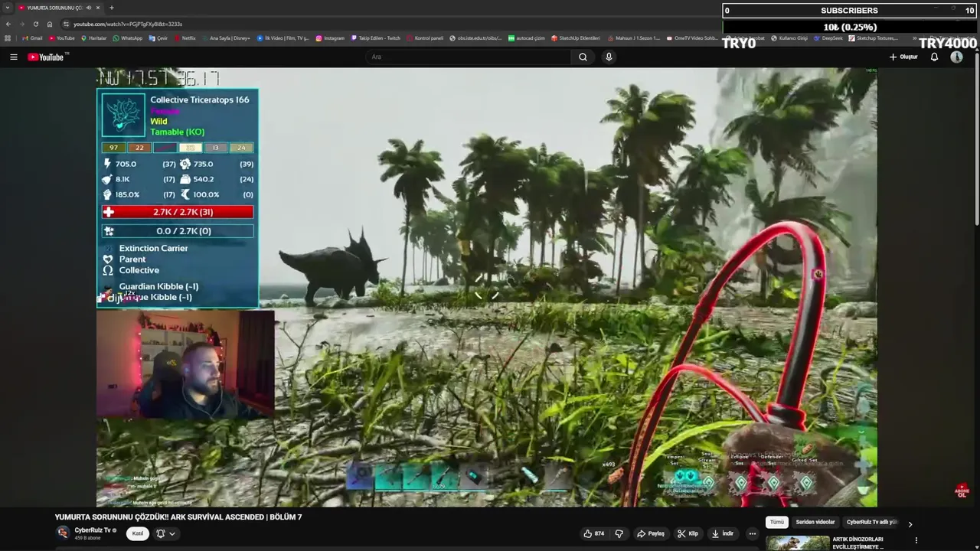Click the search magnifier button
Screen dimensions: 980x551
point(583,57)
